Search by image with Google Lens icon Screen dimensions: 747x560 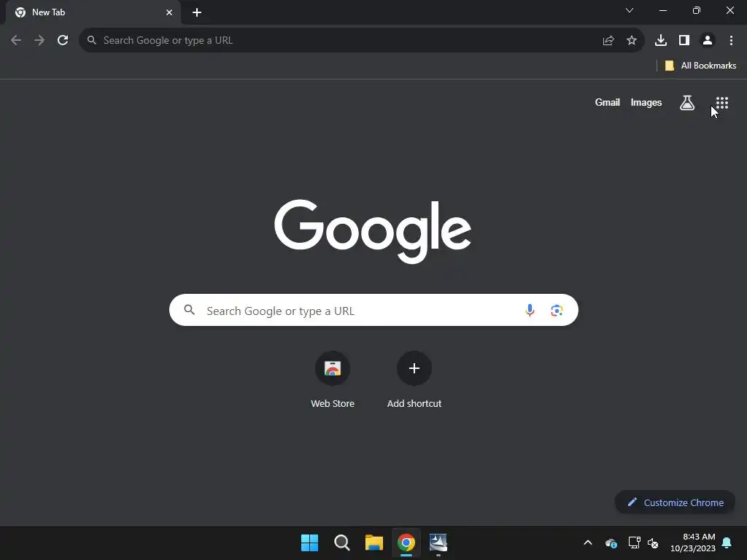click(557, 311)
